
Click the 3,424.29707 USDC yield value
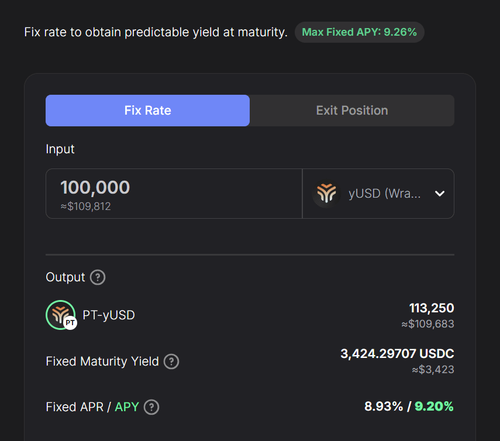point(397,354)
